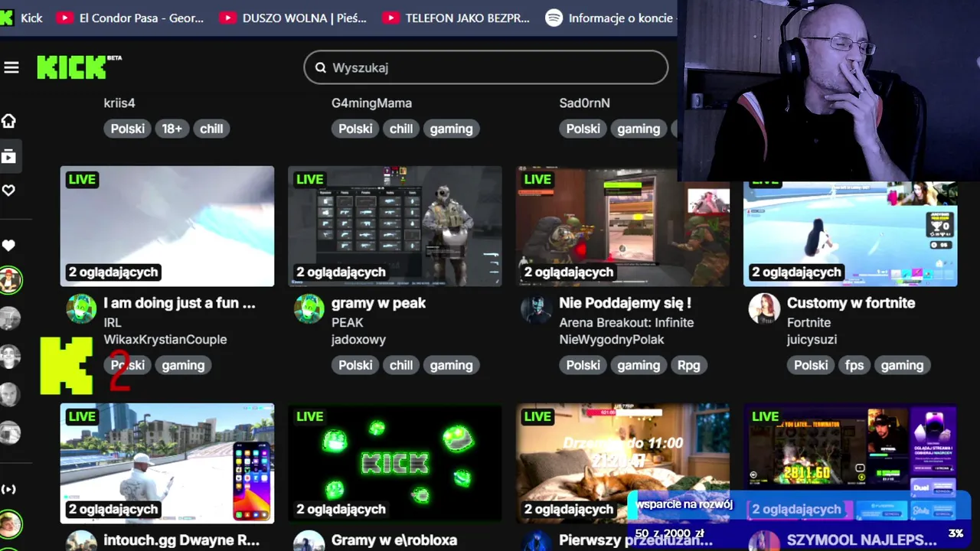Select the chill tag under jadoxowy
Screen dimensions: 980x551
[x=401, y=365]
